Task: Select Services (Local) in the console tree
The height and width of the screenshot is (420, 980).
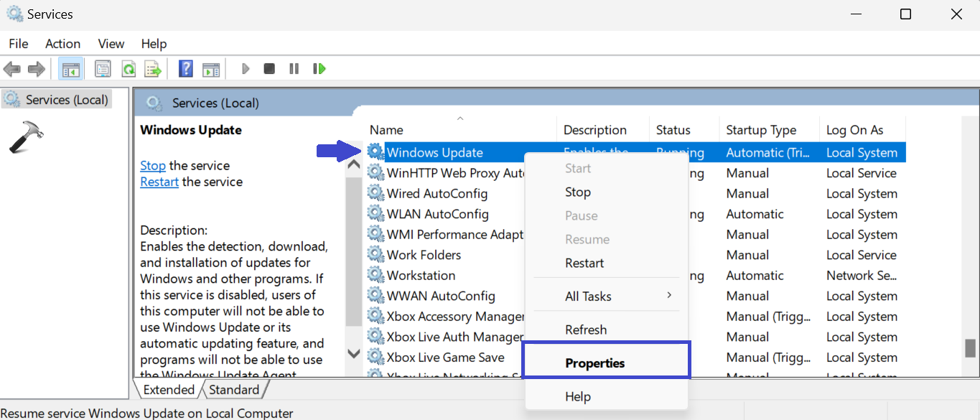Action: (x=66, y=100)
